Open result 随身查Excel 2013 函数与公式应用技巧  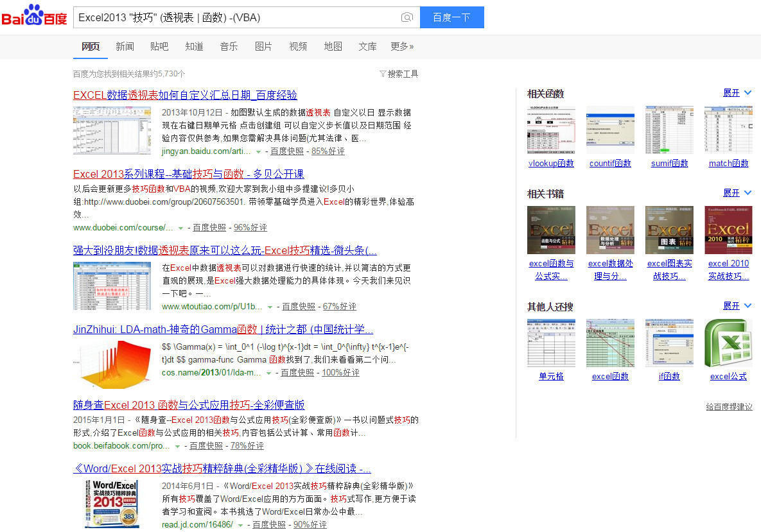click(189, 405)
